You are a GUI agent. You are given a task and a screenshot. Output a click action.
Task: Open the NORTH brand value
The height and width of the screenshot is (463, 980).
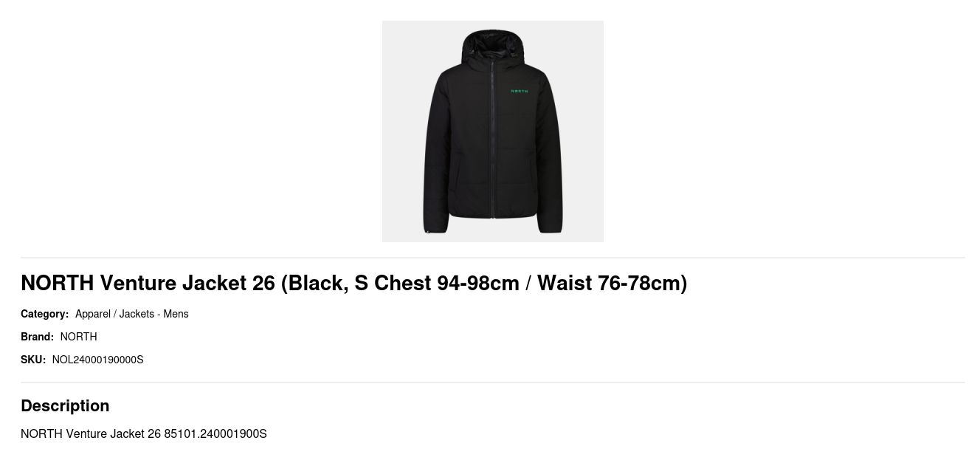(x=79, y=337)
